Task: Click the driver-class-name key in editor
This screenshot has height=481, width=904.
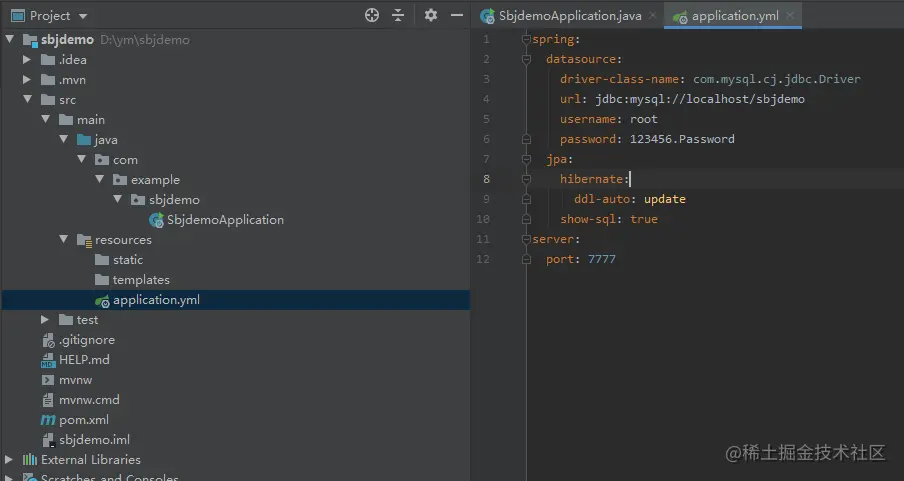Action: [619, 79]
